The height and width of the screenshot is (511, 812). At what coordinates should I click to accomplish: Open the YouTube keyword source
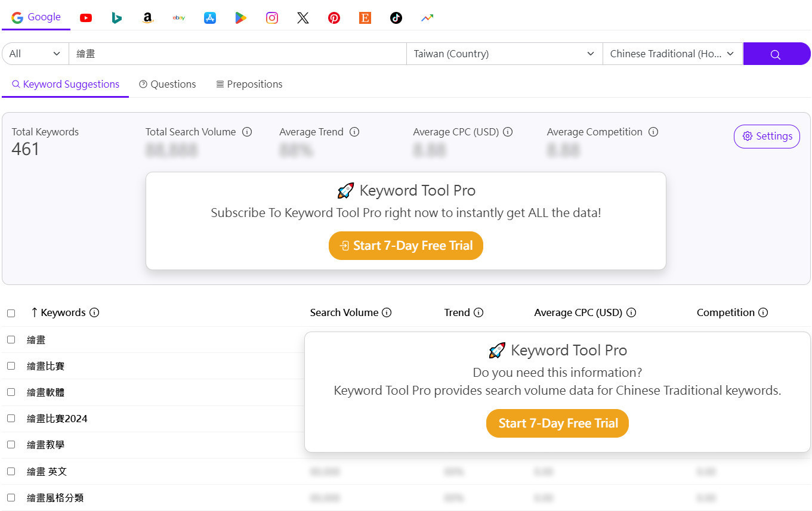pyautogui.click(x=86, y=18)
